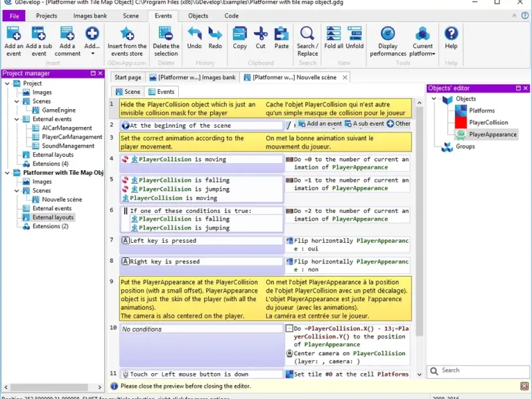Float the Project manager panel

pyautogui.click(x=93, y=73)
